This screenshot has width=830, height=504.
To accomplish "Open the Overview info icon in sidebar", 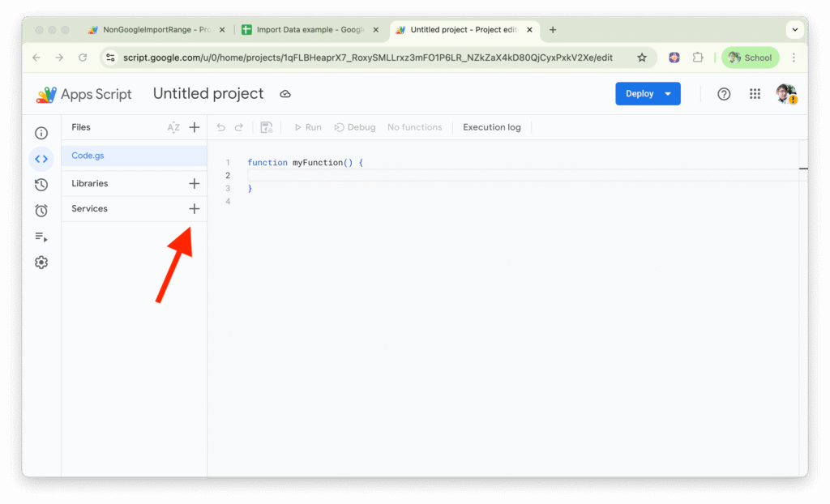I will tap(41, 133).
